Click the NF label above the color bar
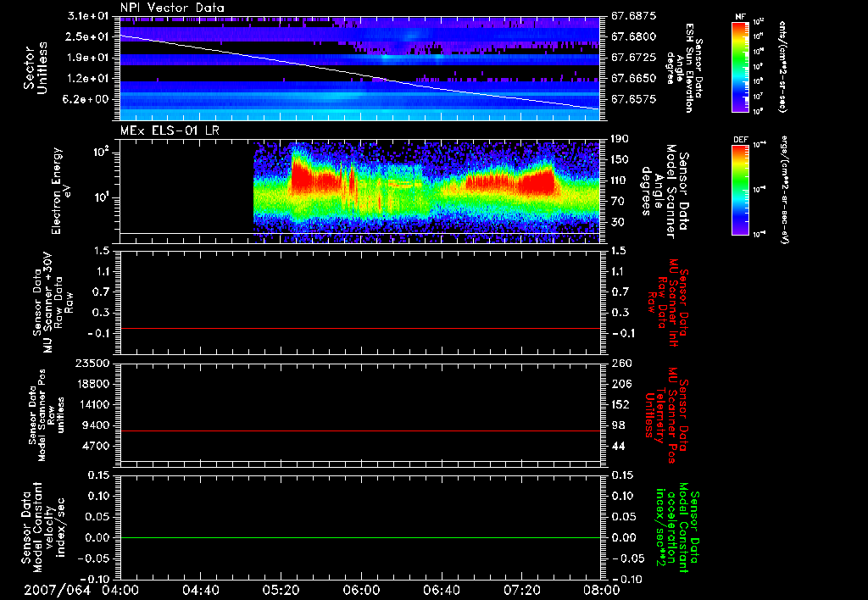The width and height of the screenshot is (868, 600). point(741,17)
